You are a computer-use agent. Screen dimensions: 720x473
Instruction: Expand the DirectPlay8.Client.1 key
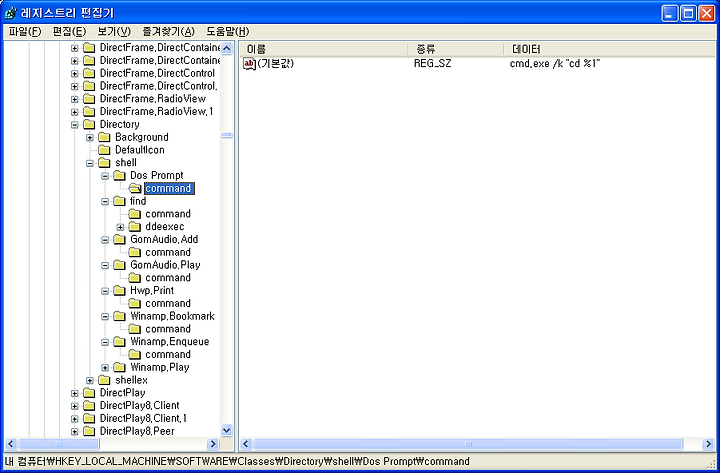pyautogui.click(x=74, y=419)
